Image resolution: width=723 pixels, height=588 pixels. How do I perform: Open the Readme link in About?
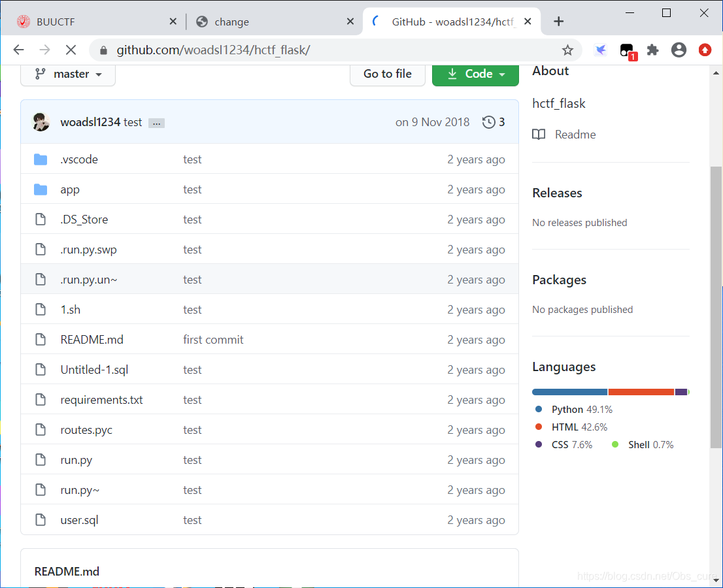(x=575, y=135)
